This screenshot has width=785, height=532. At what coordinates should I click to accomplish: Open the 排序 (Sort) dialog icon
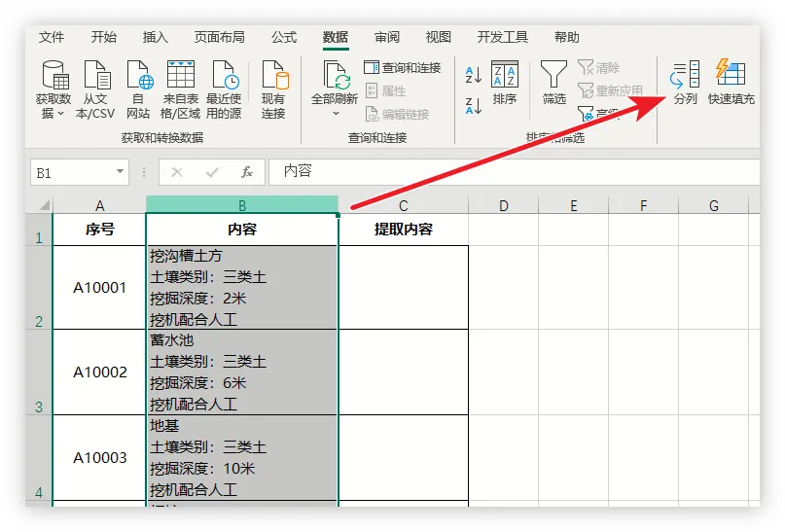tap(504, 74)
